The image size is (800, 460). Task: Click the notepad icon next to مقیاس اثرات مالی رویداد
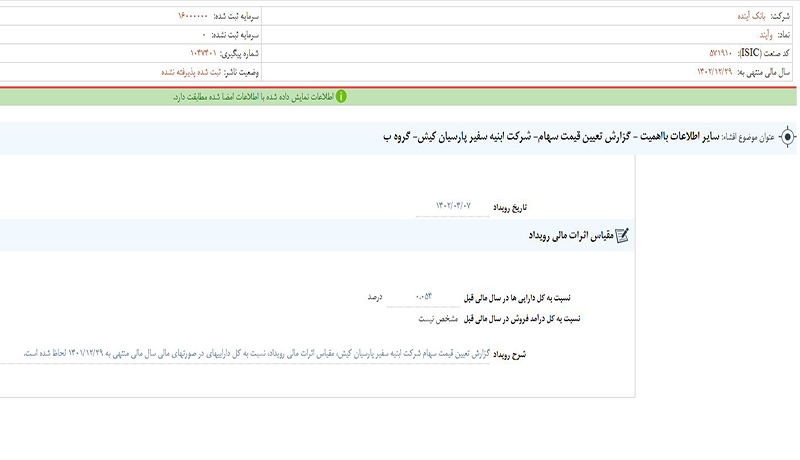(x=622, y=236)
